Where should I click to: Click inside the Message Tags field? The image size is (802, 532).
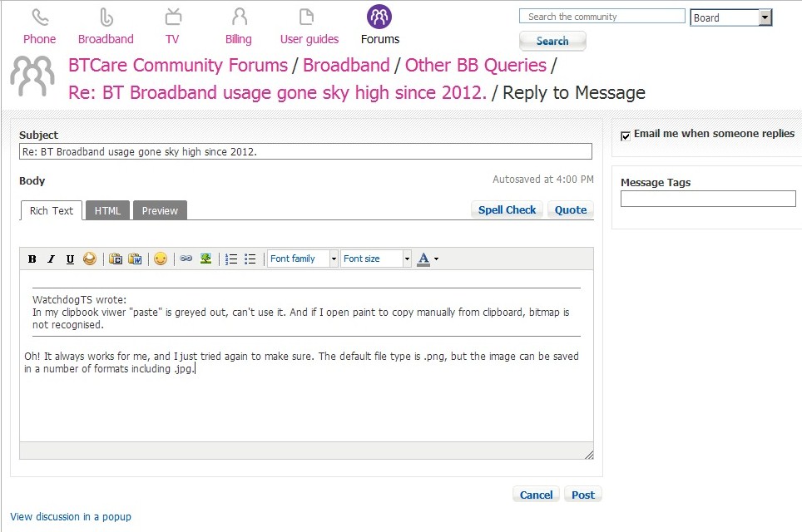(x=707, y=199)
